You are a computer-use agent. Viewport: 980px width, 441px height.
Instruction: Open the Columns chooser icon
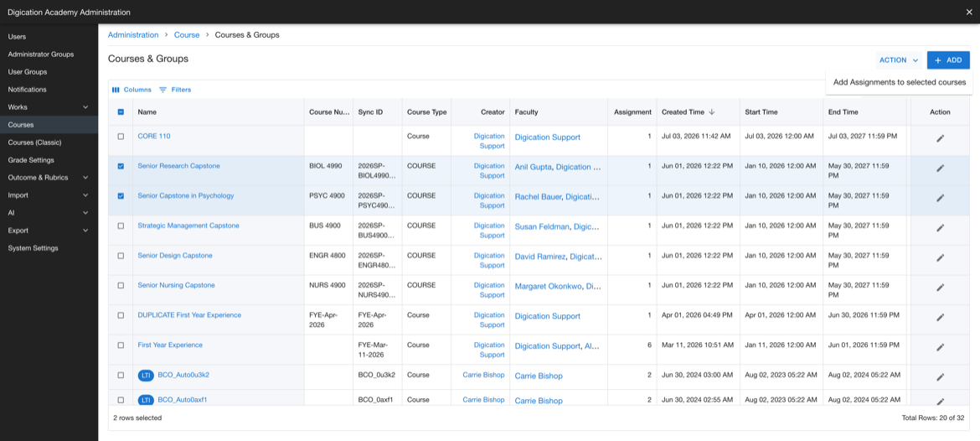[116, 90]
